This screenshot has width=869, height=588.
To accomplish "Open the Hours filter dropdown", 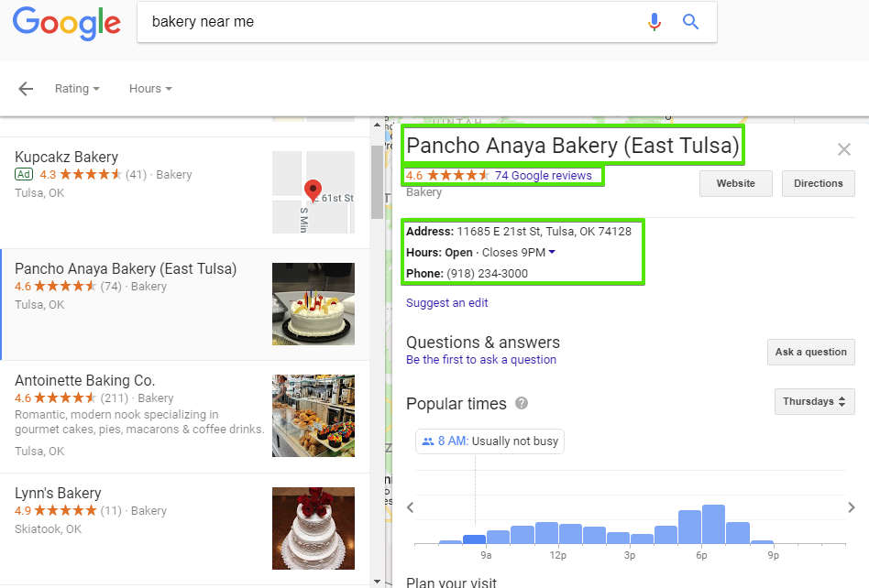I will 150,89.
